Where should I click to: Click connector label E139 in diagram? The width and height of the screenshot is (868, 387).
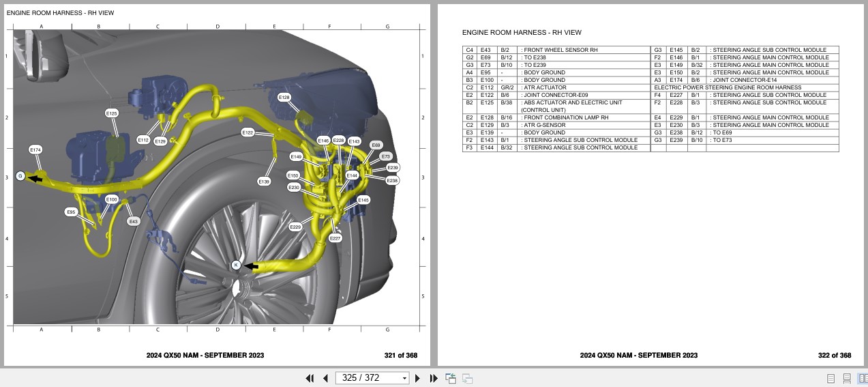265,182
